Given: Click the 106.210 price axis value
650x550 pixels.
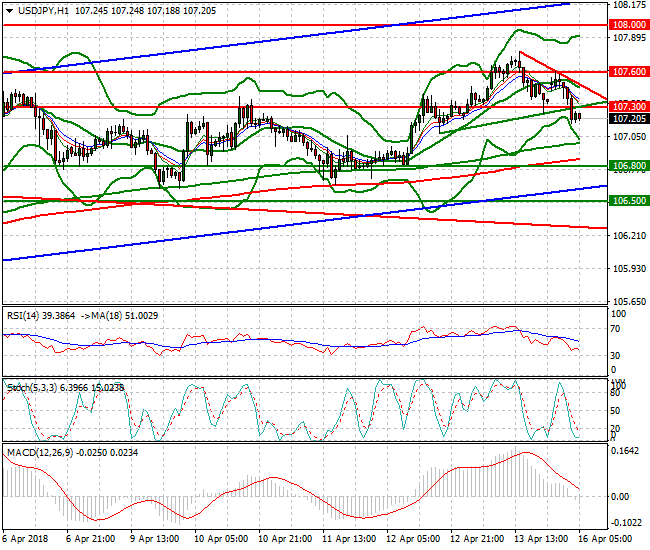Looking at the screenshot, I should point(629,235).
